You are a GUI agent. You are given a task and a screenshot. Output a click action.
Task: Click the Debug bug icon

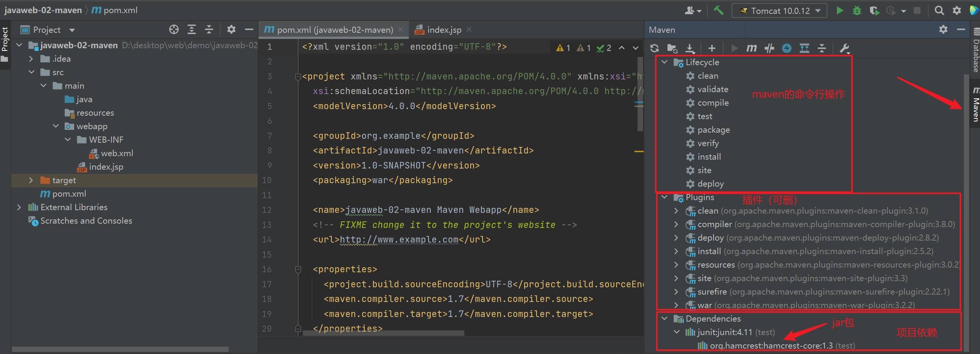coord(857,10)
